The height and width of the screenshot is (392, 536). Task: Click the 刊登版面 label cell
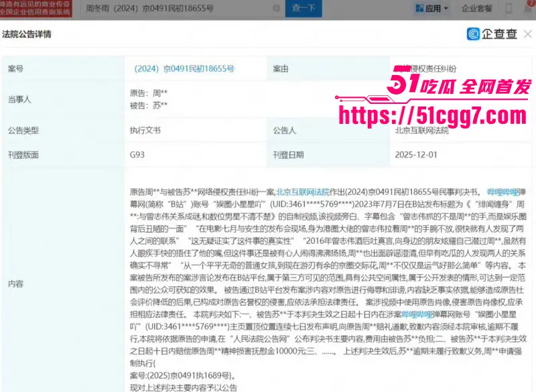[x=63, y=155]
